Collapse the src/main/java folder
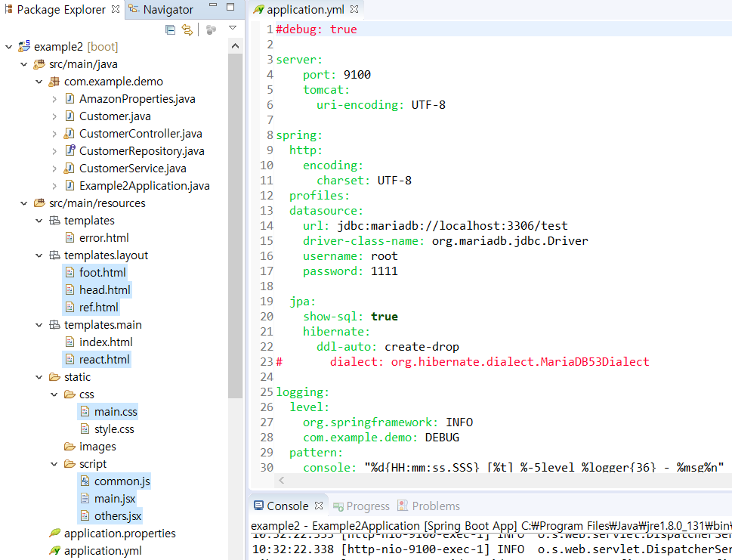The width and height of the screenshot is (732, 560). coord(24,64)
